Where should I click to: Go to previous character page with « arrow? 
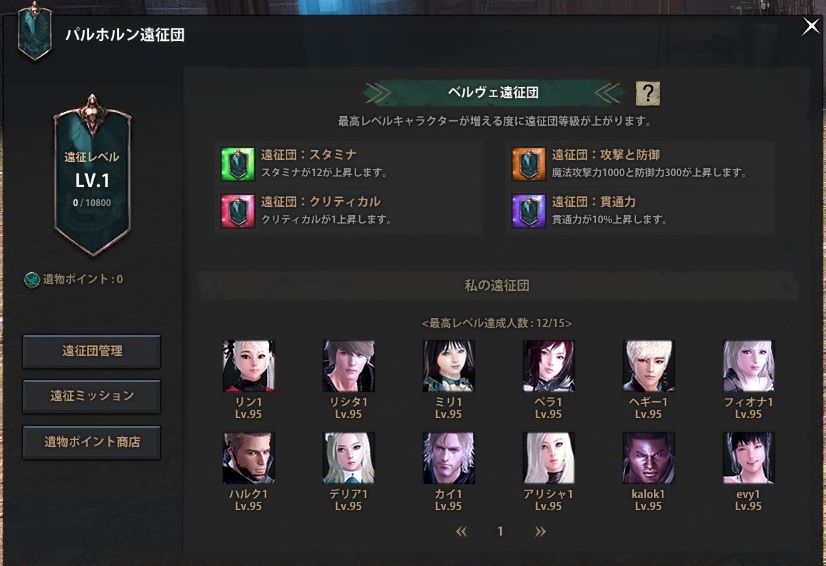pyautogui.click(x=461, y=531)
